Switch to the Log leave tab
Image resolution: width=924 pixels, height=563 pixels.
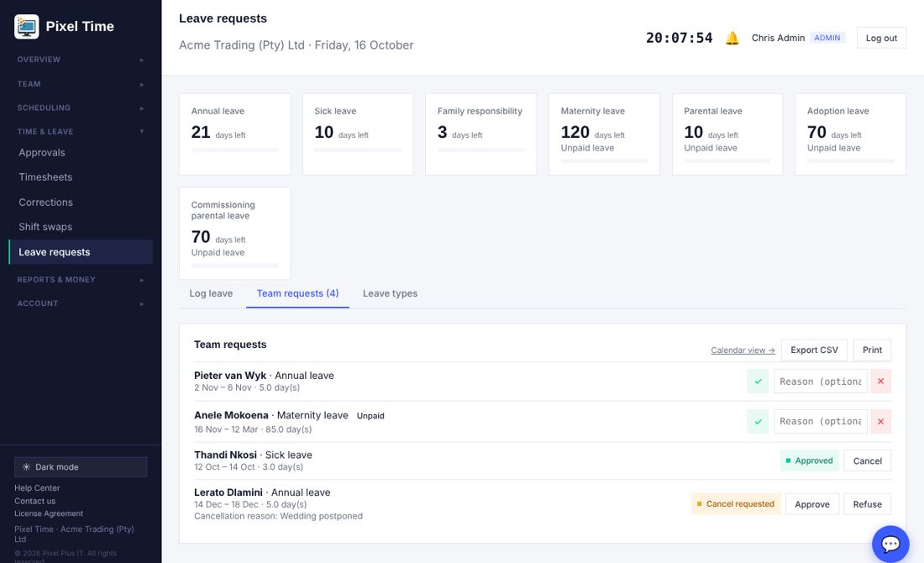coord(211,293)
